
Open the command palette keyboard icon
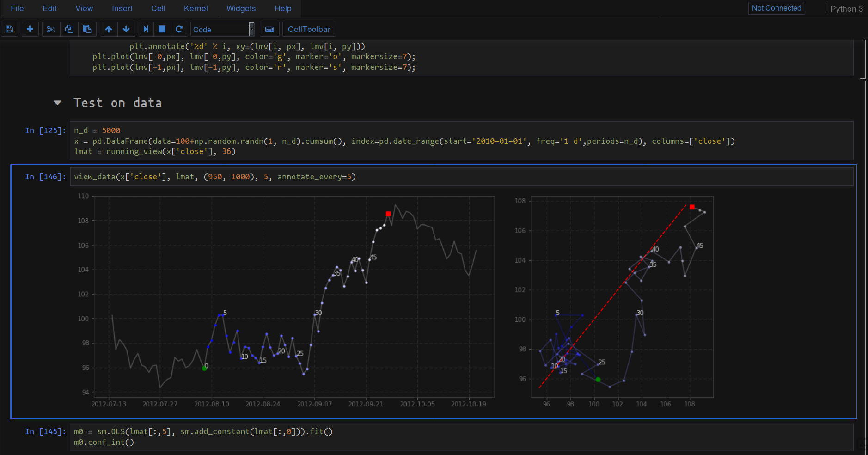(x=269, y=29)
